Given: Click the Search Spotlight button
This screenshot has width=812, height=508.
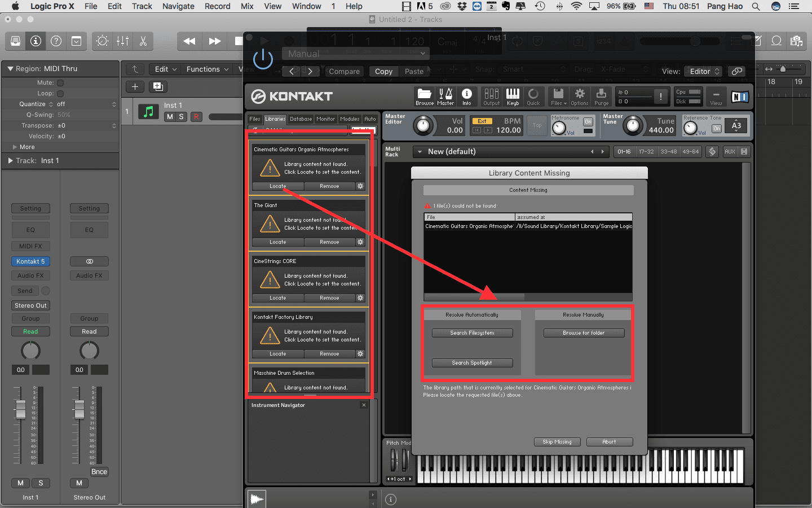Looking at the screenshot, I should coord(472,363).
